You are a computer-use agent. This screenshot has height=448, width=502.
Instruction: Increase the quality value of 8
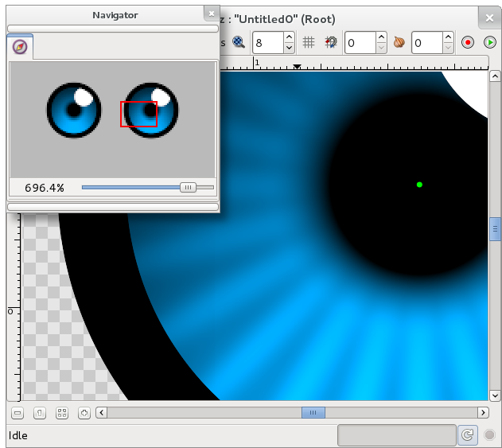[x=289, y=37]
